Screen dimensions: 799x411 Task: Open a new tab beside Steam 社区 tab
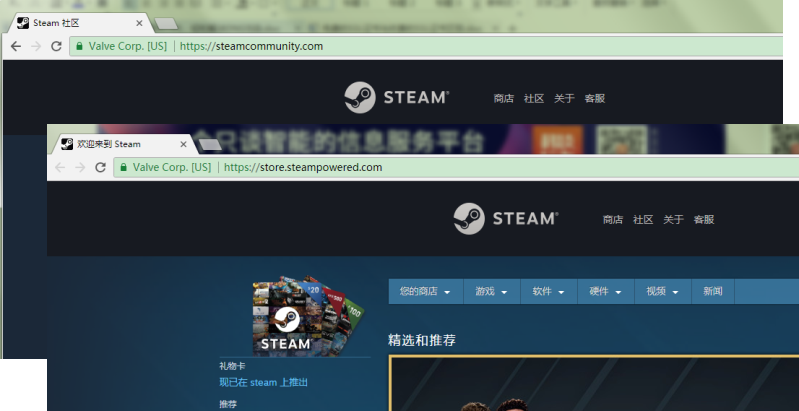166,23
